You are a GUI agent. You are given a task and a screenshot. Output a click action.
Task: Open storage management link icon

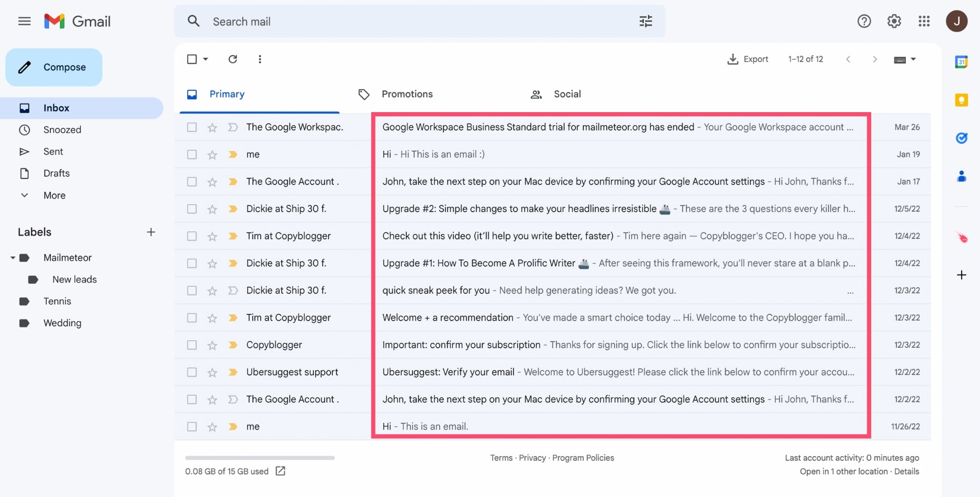pyautogui.click(x=280, y=471)
